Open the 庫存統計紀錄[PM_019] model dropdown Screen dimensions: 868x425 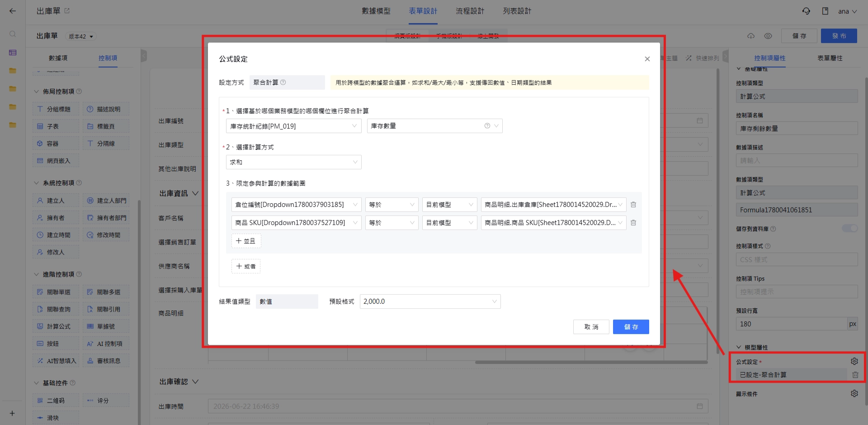pyautogui.click(x=294, y=126)
